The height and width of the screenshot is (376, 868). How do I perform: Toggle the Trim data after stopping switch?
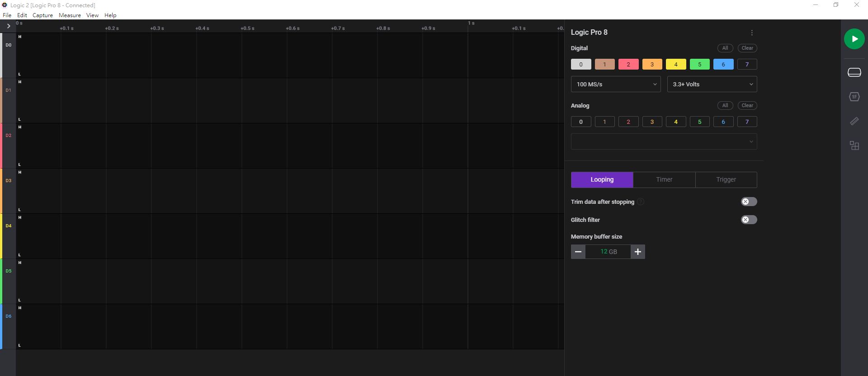tap(749, 202)
